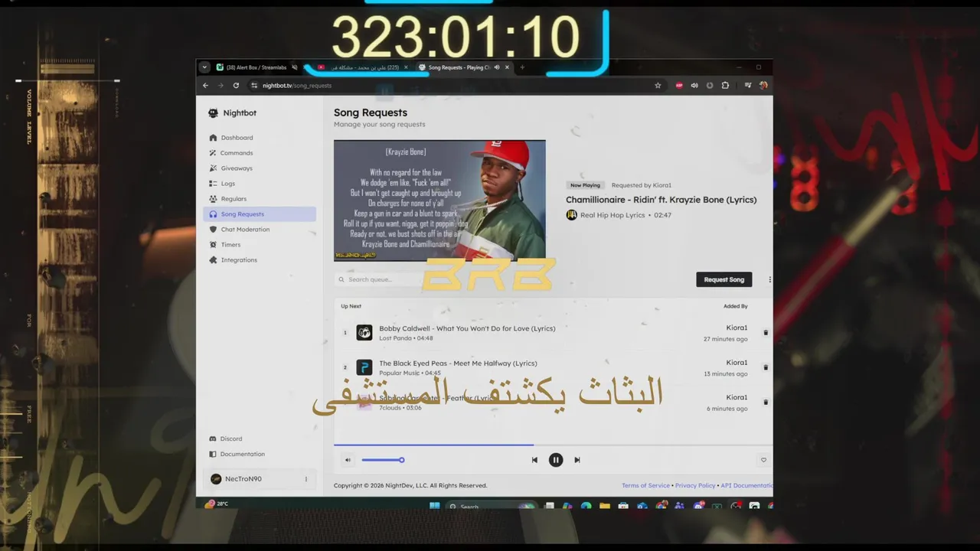
Task: Click the NecTroN90 profile avatar
Action: point(216,479)
